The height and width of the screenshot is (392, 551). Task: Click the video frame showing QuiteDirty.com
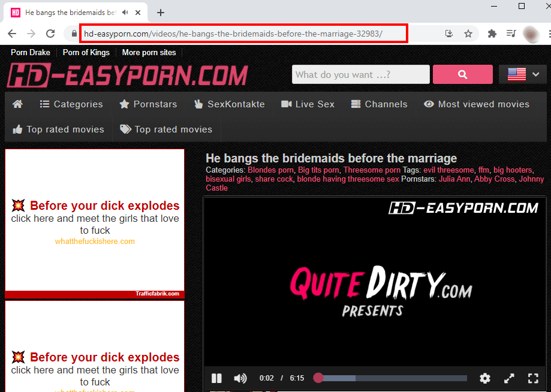tap(375, 281)
